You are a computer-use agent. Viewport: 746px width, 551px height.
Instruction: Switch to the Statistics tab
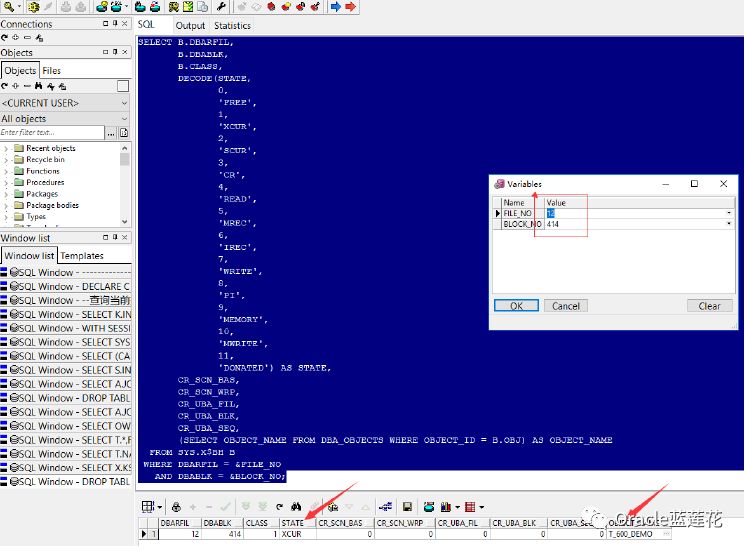[232, 25]
